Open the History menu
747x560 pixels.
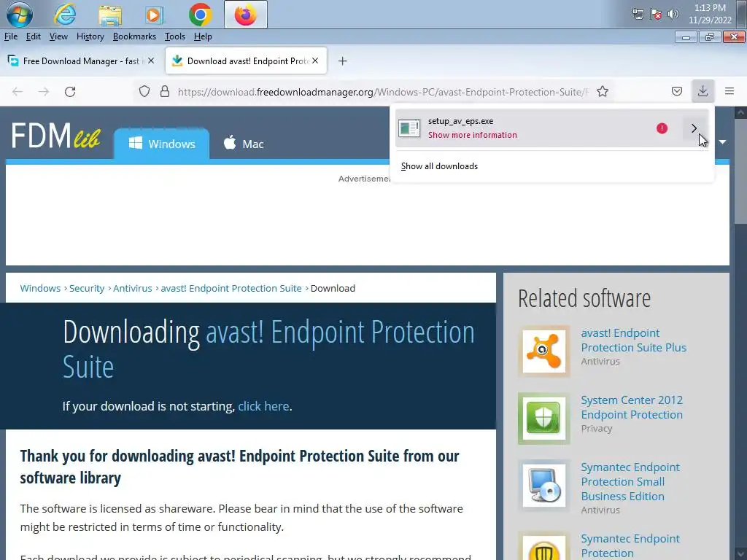90,36
